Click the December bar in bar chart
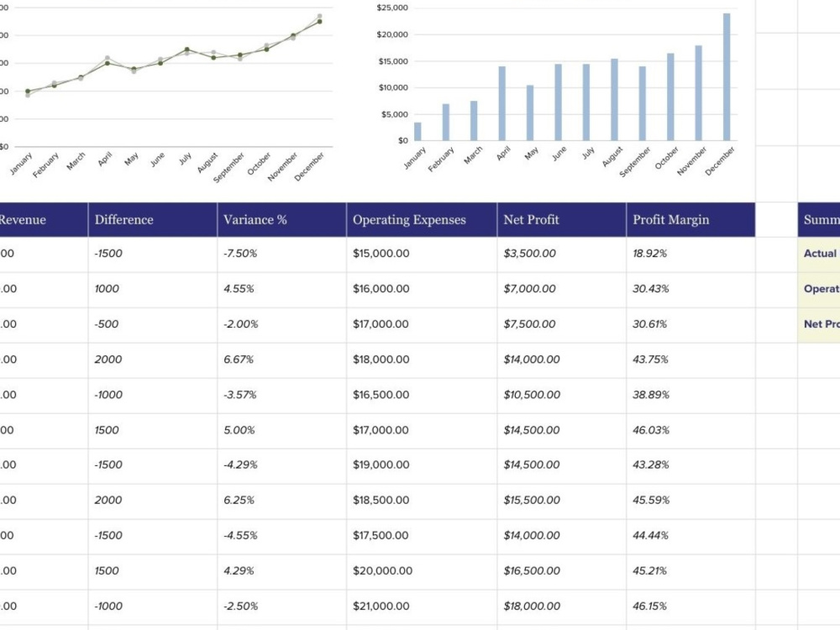 coord(727,77)
